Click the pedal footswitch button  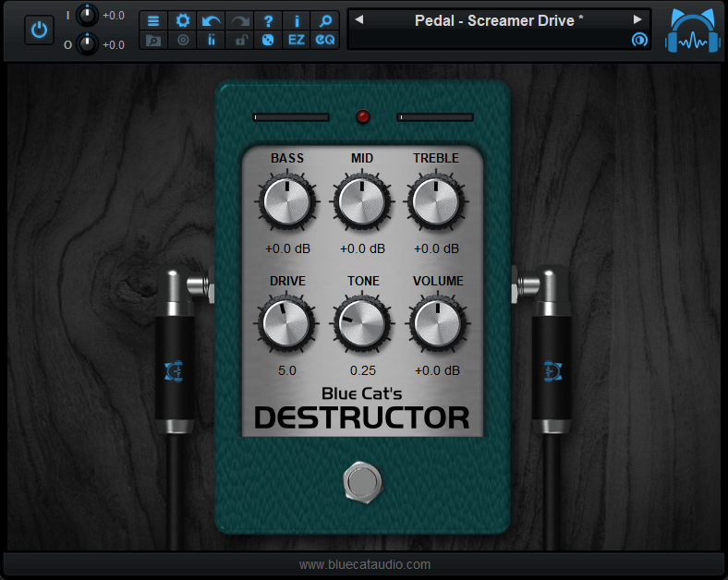click(x=362, y=482)
